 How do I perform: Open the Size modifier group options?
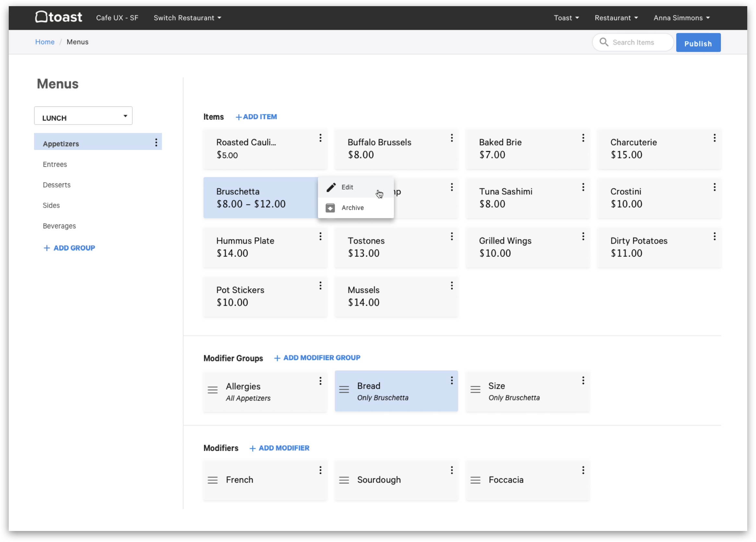[x=583, y=381]
